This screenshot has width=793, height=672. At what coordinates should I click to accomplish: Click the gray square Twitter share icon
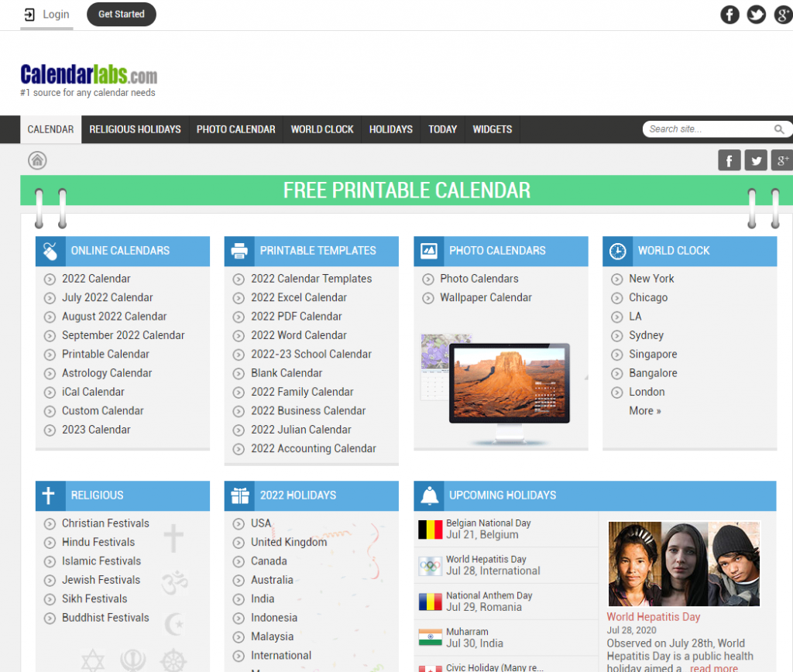(756, 160)
